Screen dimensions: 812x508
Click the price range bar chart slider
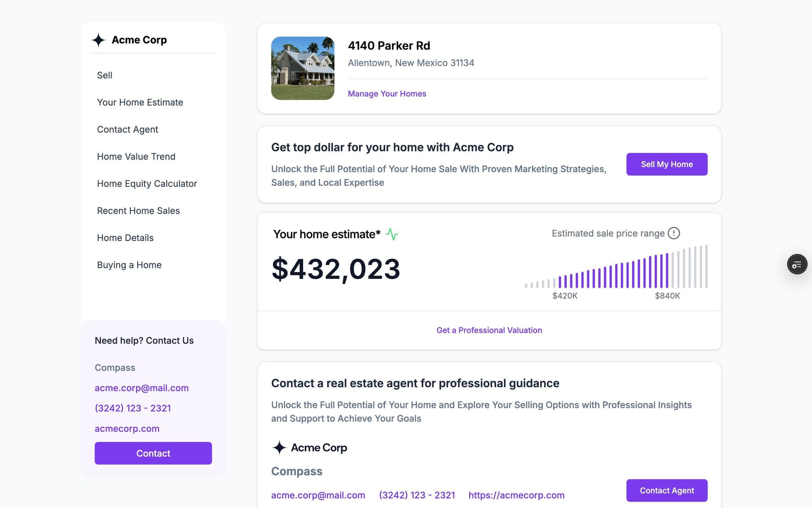coord(616,266)
